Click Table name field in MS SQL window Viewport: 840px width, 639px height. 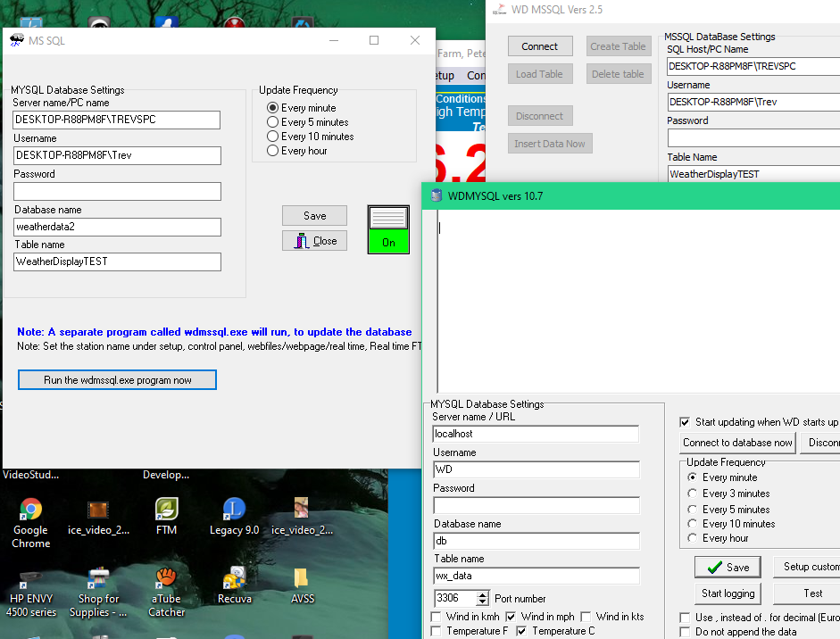tap(117, 261)
